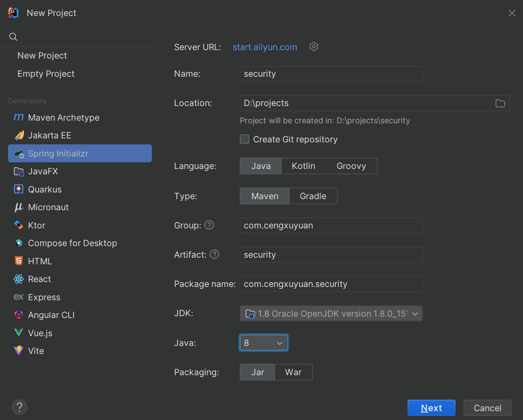Screen dimensions: 523x420
Task: Click the HTML5 shield icon
Action: click(19, 261)
